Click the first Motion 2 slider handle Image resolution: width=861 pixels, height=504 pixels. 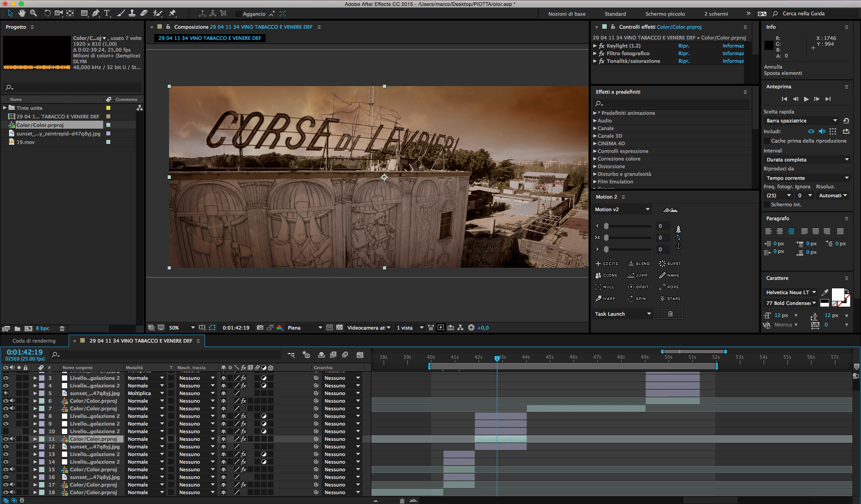[x=606, y=226]
